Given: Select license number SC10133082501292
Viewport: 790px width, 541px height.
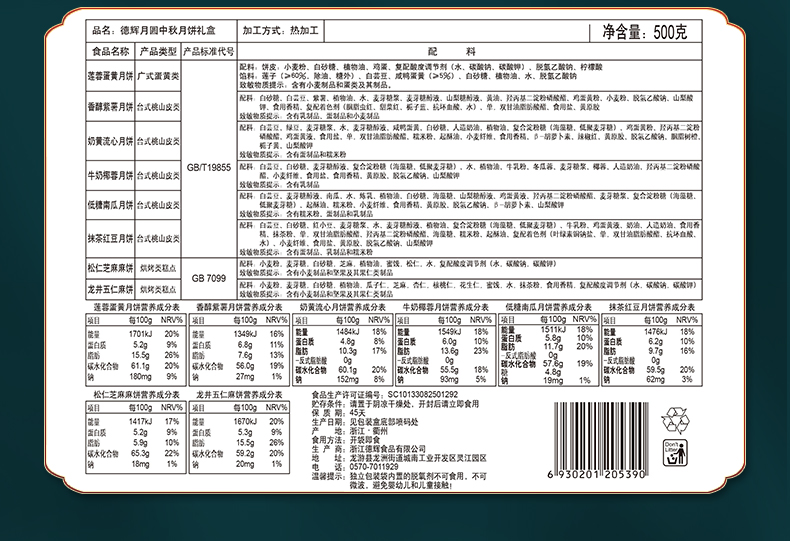Looking at the screenshot, I should tap(423, 395).
